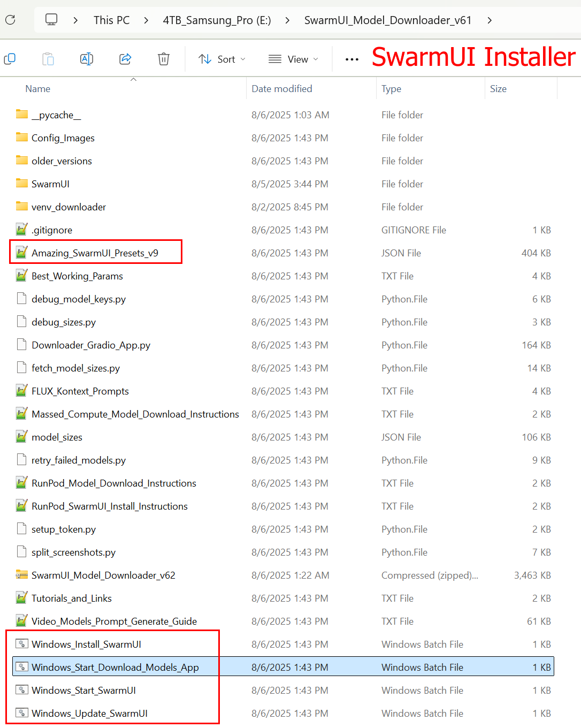This screenshot has width=581, height=728.
Task: Click the Windows_Start_Download_Models_App batch icon
Action: [22, 667]
